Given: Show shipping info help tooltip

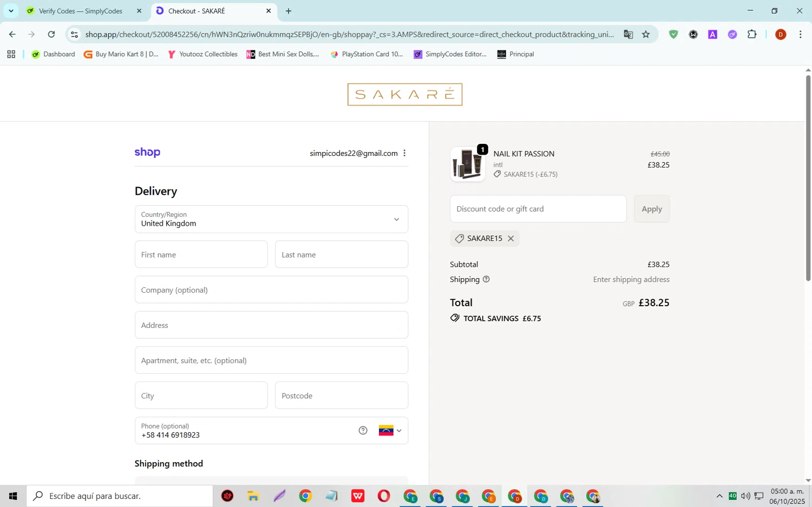Looking at the screenshot, I should 486,279.
